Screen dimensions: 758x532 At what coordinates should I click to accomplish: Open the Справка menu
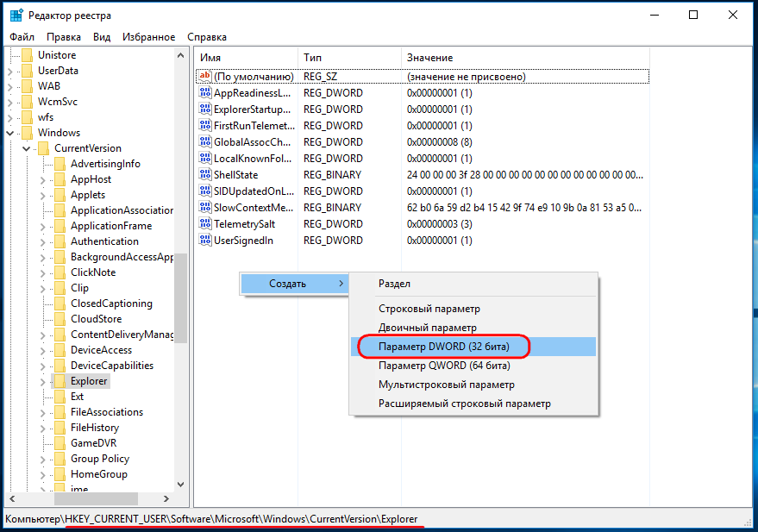[207, 37]
